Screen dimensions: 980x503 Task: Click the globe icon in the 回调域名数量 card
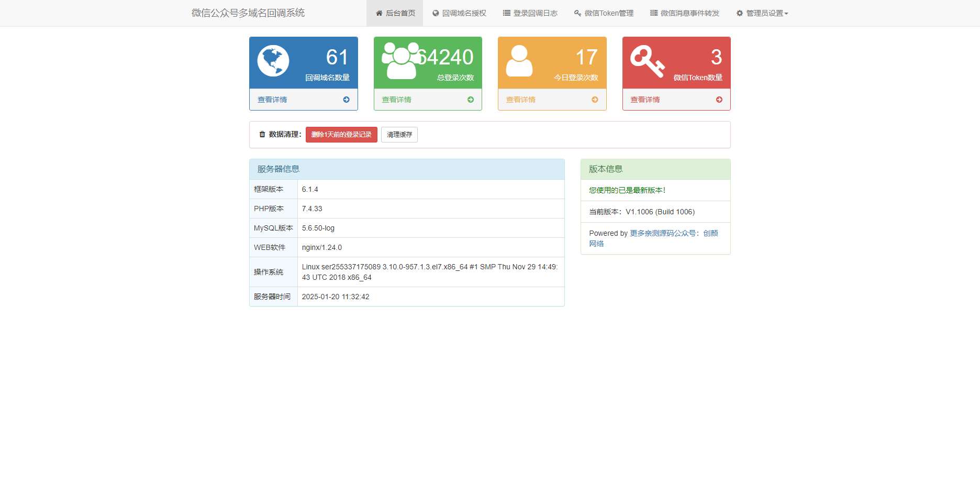(x=273, y=61)
